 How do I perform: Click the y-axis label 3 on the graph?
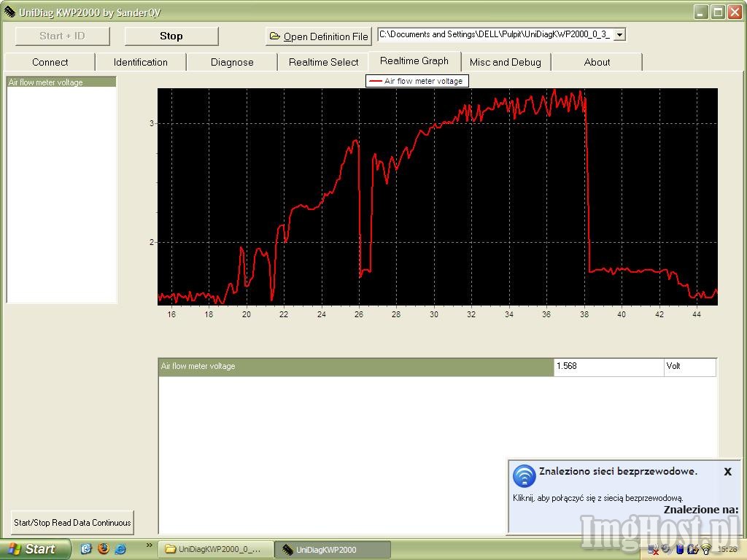click(x=152, y=123)
